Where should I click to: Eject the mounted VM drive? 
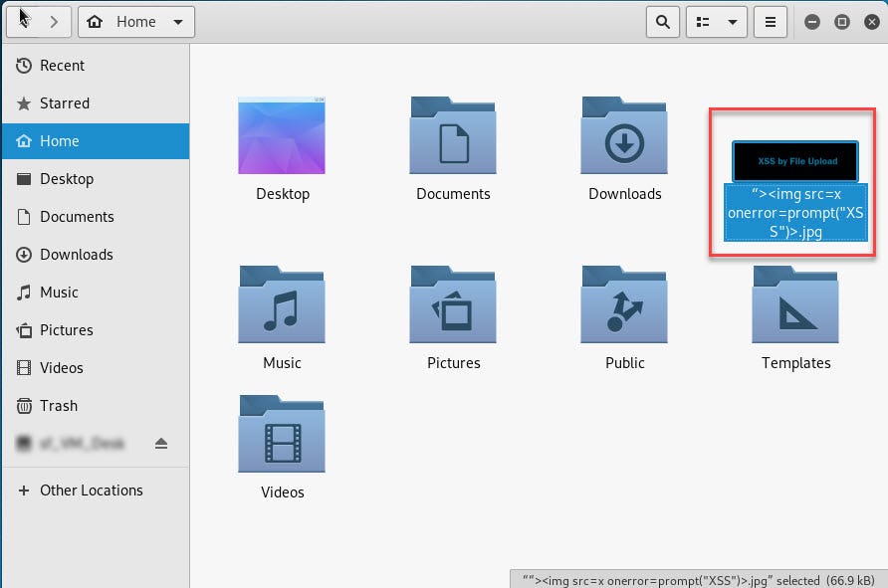[x=161, y=443]
